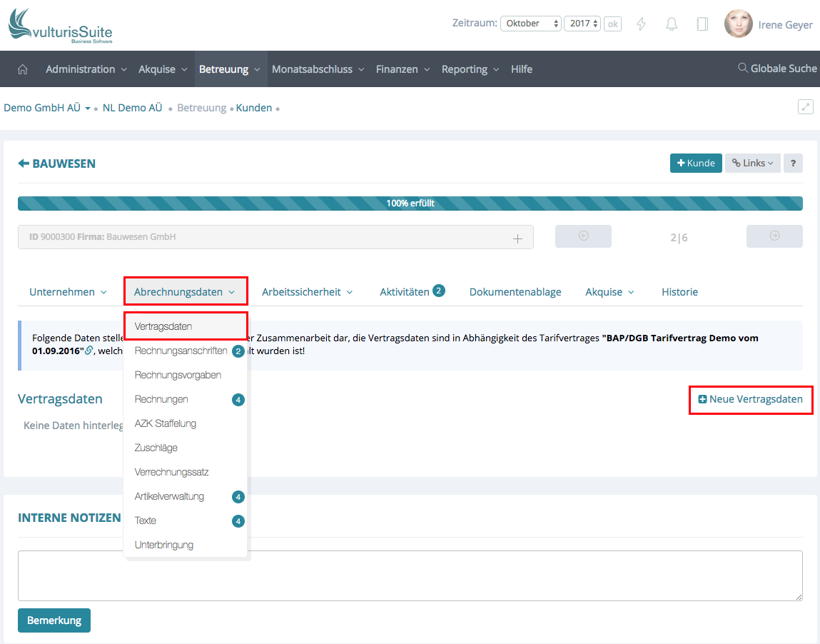Image resolution: width=820 pixels, height=644 pixels.
Task: Expand the customer field plus icon
Action: click(518, 238)
